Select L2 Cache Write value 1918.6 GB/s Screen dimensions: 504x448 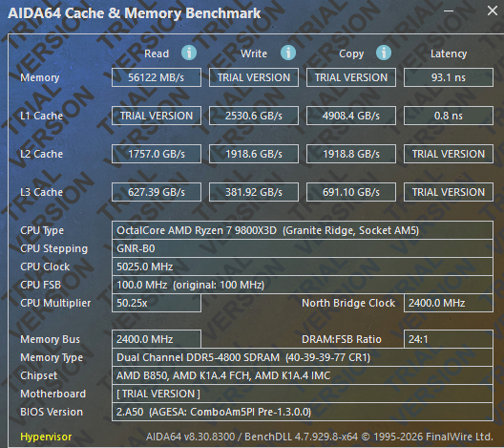point(254,154)
